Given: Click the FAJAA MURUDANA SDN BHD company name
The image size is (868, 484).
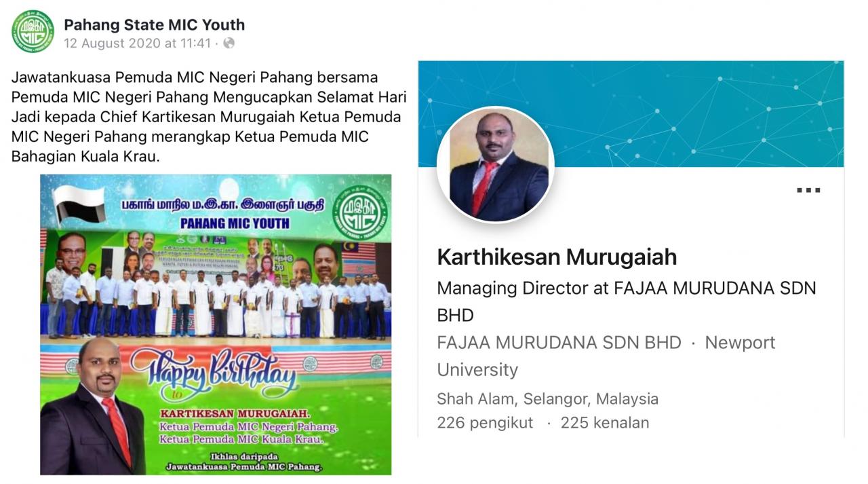Looking at the screenshot, I should click(x=559, y=343).
